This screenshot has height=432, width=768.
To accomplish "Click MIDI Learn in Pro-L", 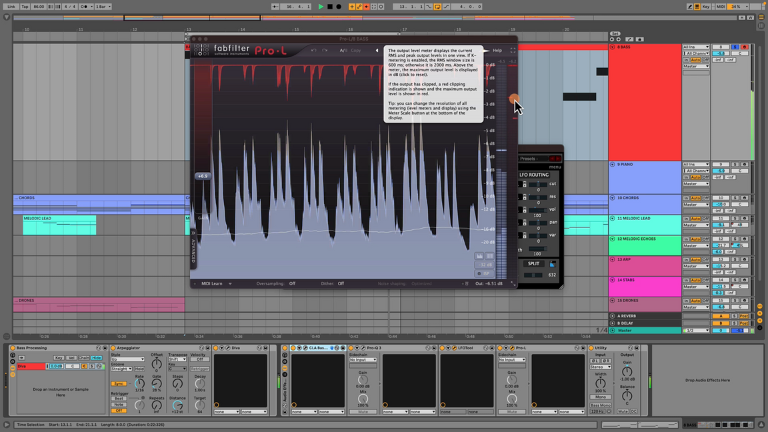I will [x=212, y=284].
